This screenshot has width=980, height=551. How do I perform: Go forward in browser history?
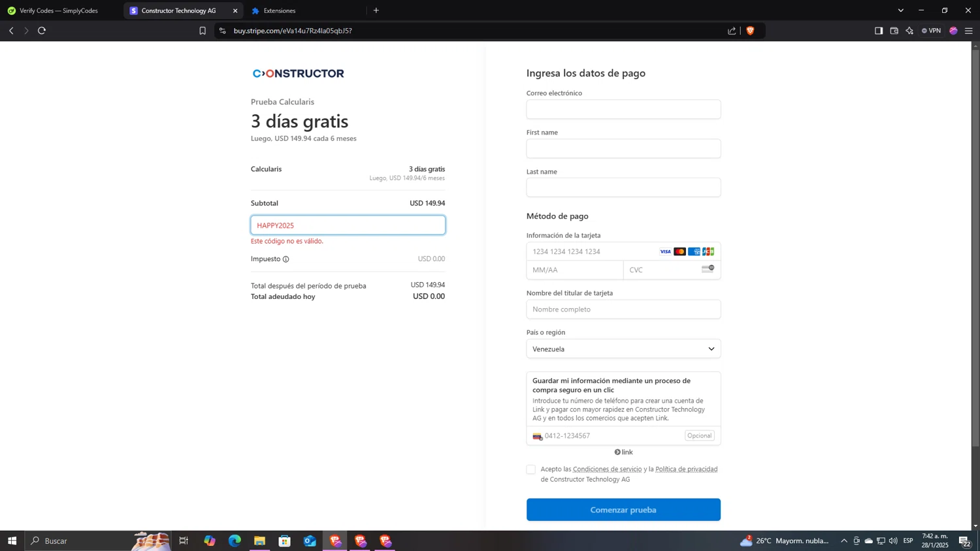26,31
